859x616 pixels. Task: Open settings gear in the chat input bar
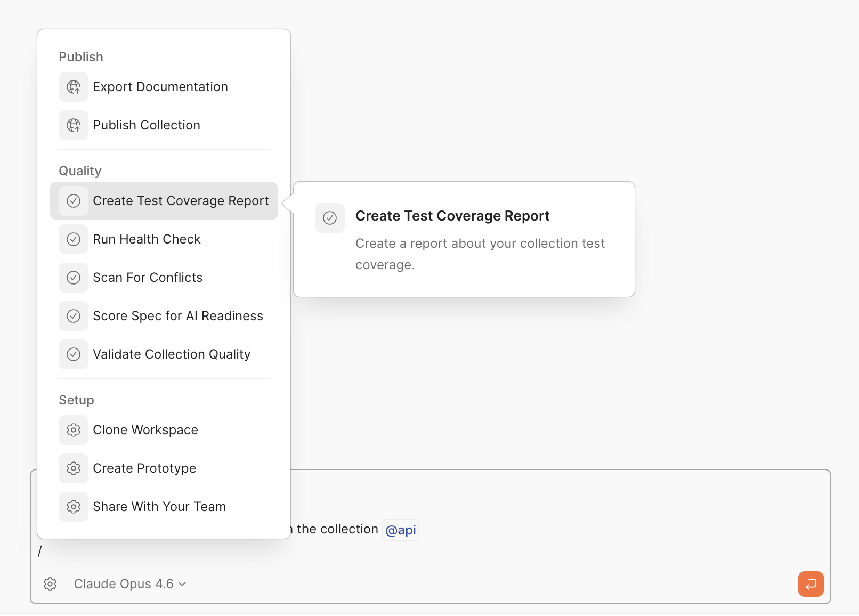50,584
